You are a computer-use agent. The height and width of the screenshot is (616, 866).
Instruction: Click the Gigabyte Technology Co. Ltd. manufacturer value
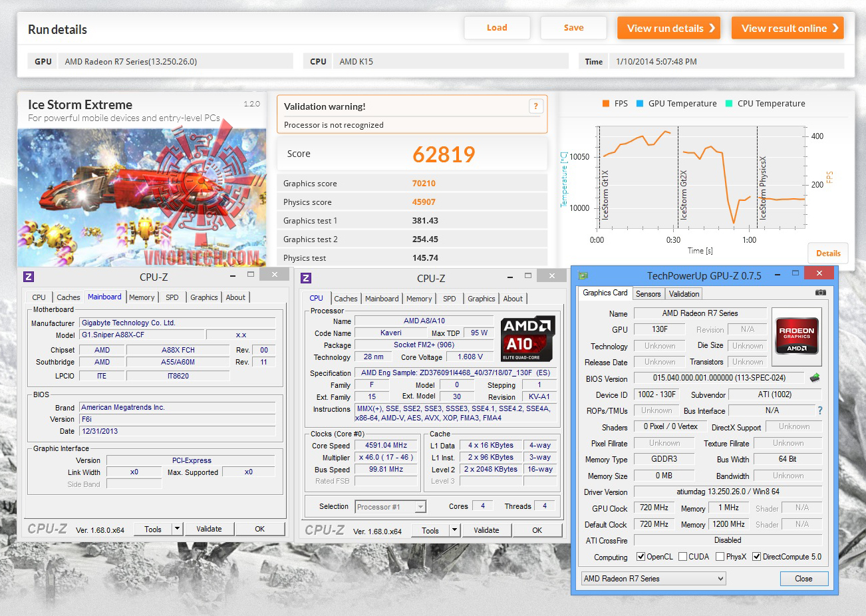pyautogui.click(x=178, y=323)
